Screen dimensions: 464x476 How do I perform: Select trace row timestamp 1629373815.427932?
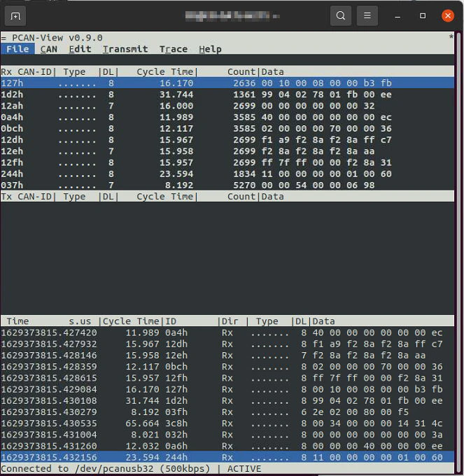(x=227, y=344)
